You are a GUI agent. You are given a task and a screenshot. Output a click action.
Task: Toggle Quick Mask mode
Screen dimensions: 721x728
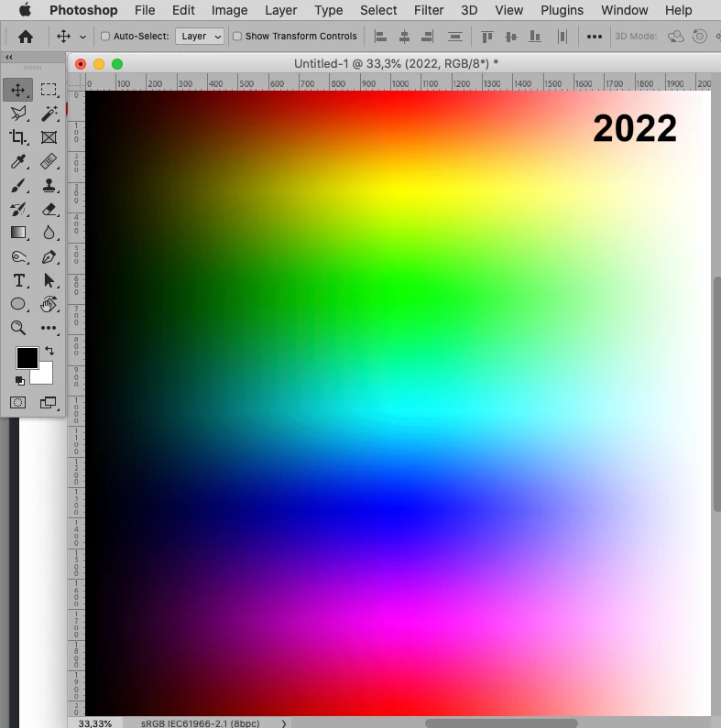pos(18,403)
